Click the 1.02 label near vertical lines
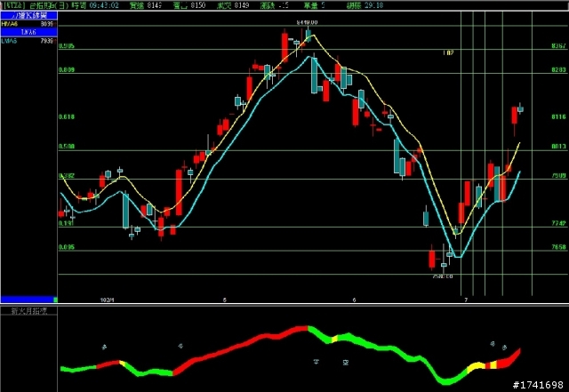Image resolution: width=569 pixels, height=392 pixels. coord(448,53)
